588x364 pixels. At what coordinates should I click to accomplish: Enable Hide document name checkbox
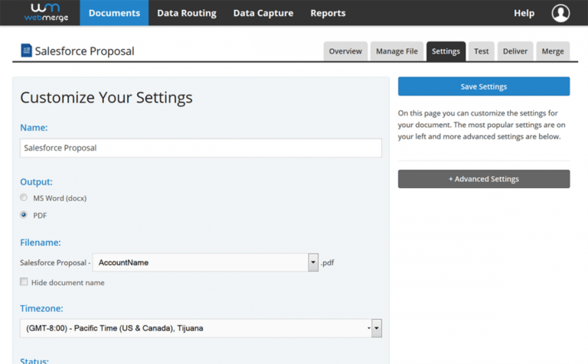tap(24, 282)
